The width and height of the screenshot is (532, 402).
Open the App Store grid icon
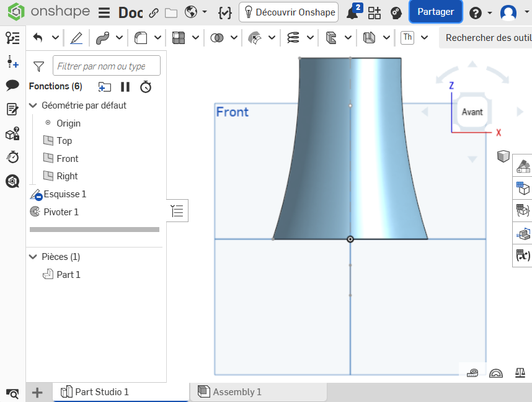tap(375, 13)
